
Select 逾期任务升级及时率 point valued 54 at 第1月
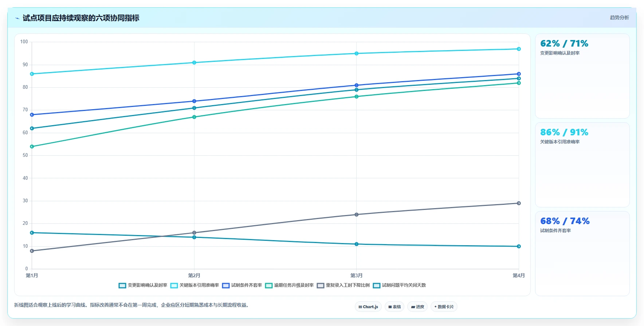[x=32, y=147]
